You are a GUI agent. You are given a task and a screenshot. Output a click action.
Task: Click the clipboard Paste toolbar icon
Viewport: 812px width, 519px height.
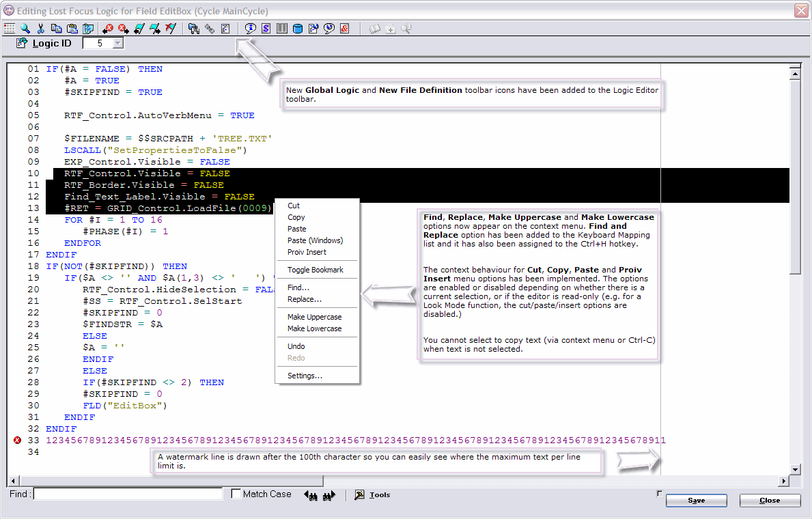[72, 29]
